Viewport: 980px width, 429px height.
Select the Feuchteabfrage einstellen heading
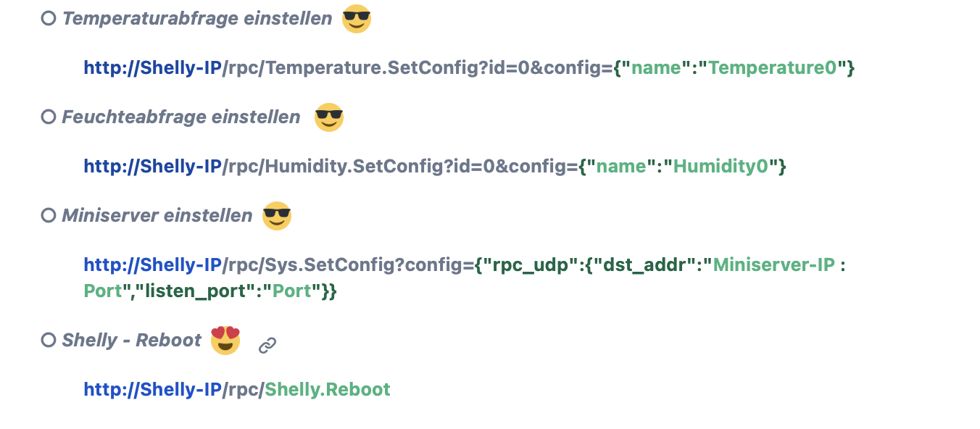coord(181,117)
